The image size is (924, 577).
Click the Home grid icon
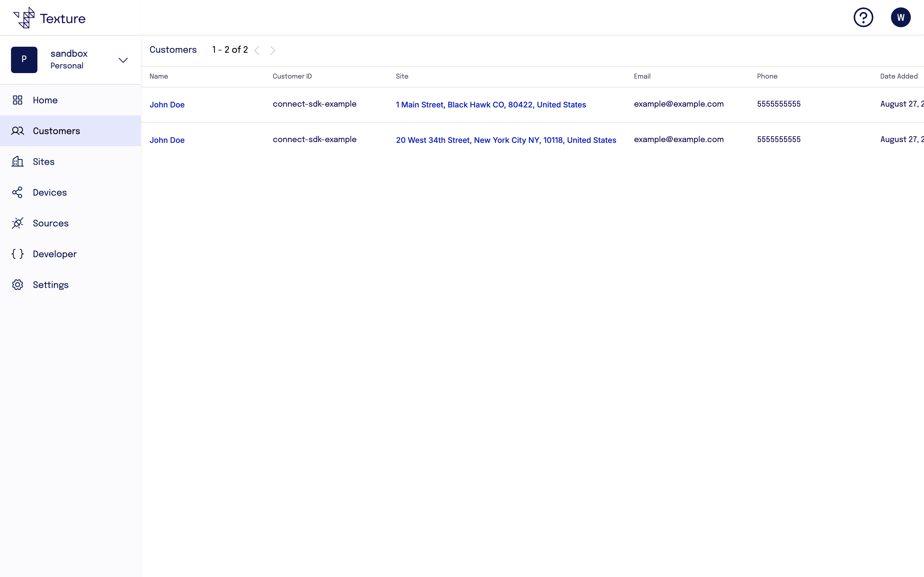click(18, 100)
